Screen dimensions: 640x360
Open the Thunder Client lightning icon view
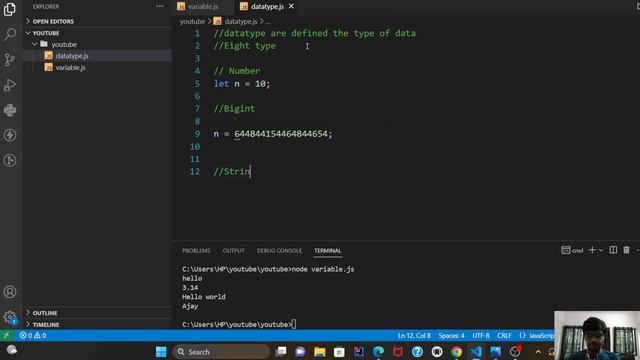[x=10, y=135]
